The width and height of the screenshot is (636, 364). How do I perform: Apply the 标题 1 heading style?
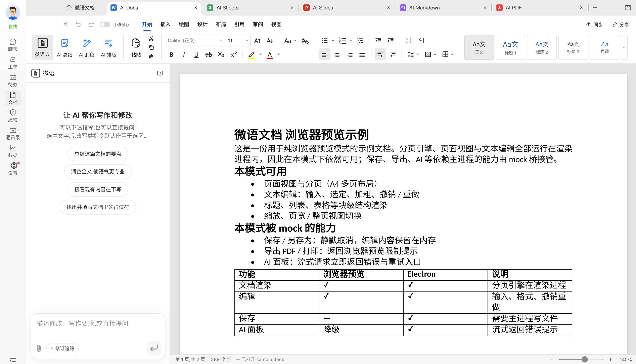[510, 47]
